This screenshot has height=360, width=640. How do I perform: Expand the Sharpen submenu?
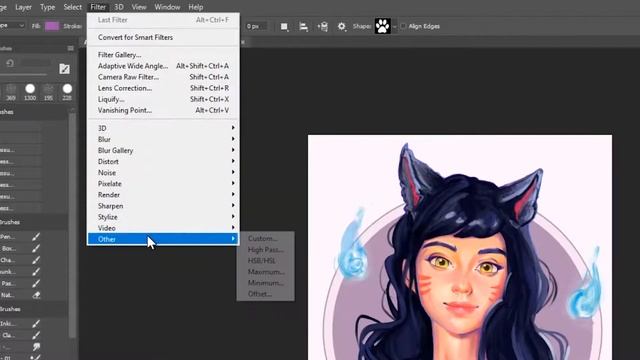163,206
